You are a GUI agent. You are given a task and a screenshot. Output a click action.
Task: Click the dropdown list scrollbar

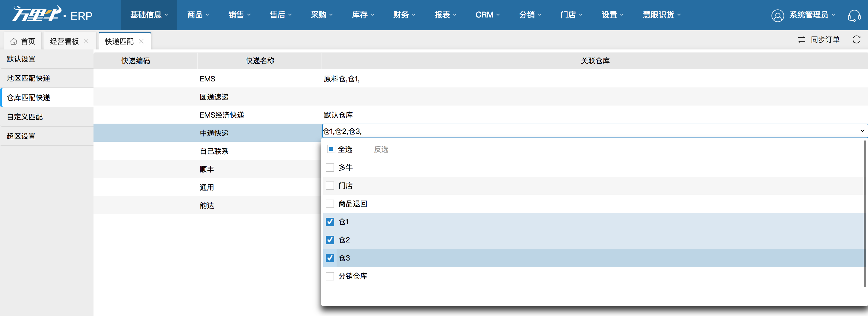pyautogui.click(x=865, y=213)
